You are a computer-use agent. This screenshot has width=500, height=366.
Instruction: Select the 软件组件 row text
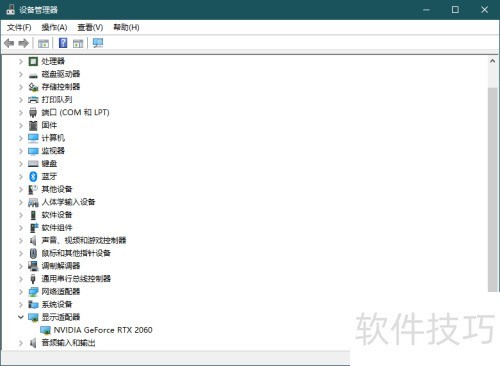57,228
